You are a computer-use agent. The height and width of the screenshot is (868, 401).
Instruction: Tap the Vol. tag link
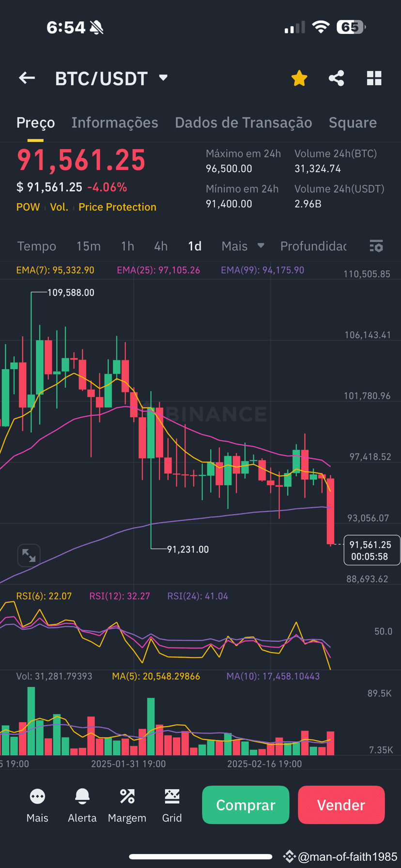[x=59, y=207]
